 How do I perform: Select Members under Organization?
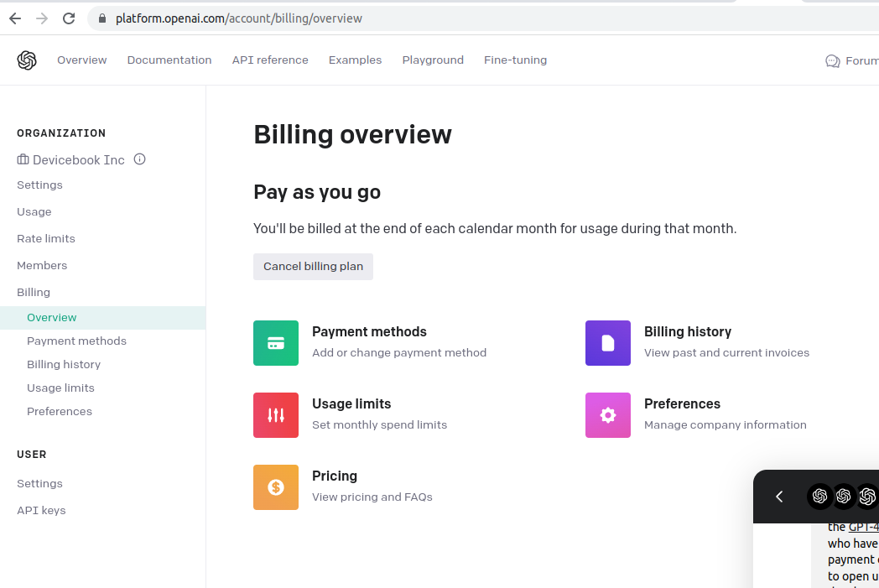coord(42,265)
